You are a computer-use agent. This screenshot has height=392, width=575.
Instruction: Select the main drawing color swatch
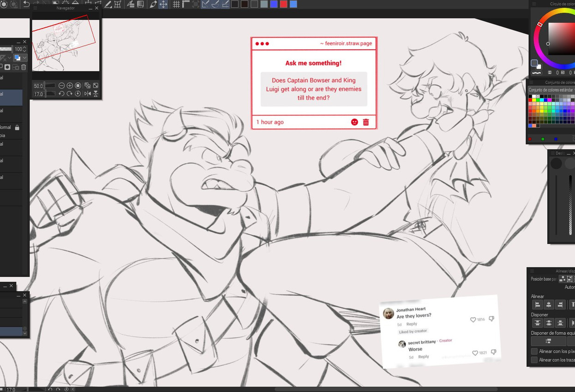[x=534, y=63]
